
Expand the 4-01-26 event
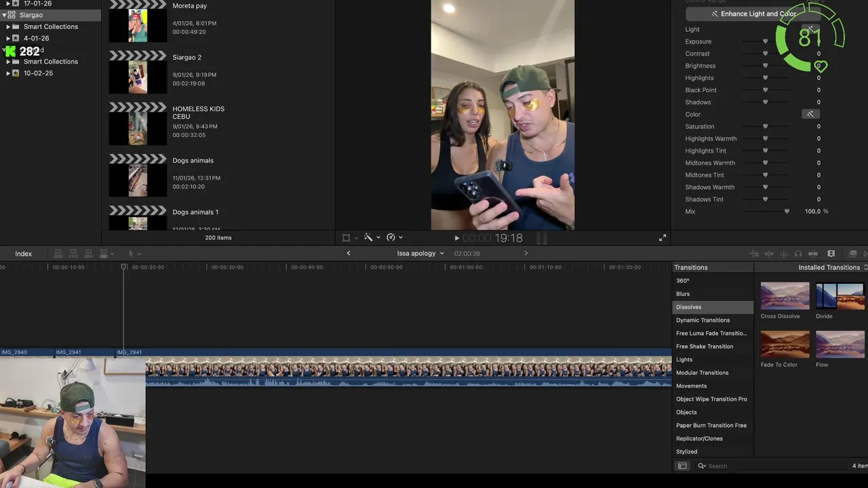8,39
